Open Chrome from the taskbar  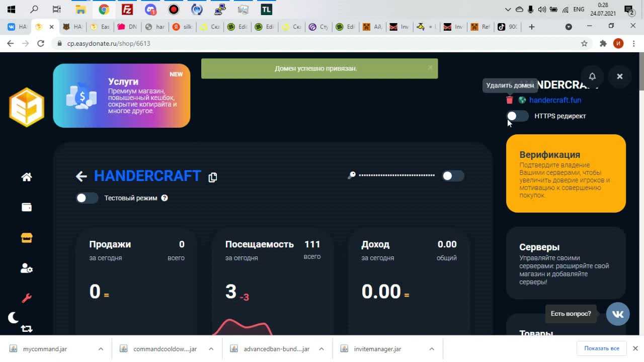104,9
